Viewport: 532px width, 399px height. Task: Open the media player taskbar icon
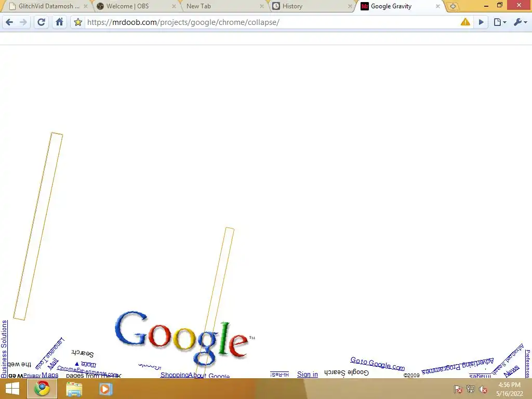pyautogui.click(x=105, y=389)
